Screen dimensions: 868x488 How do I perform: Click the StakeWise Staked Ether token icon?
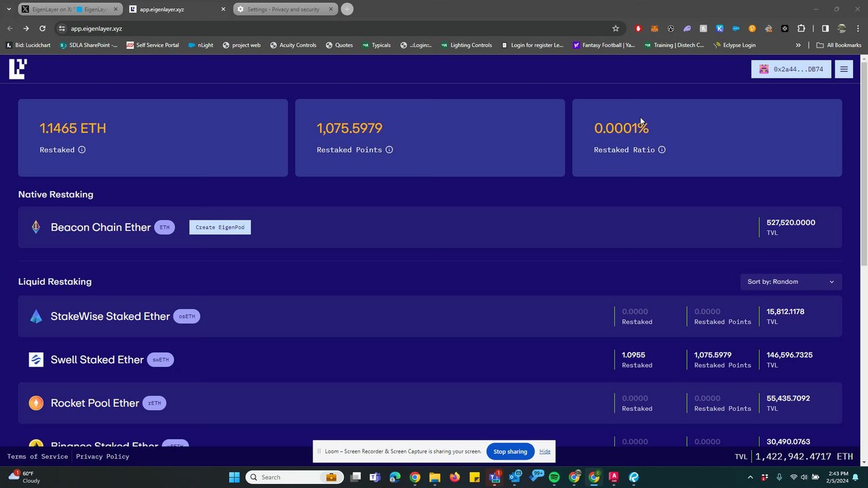click(x=36, y=317)
